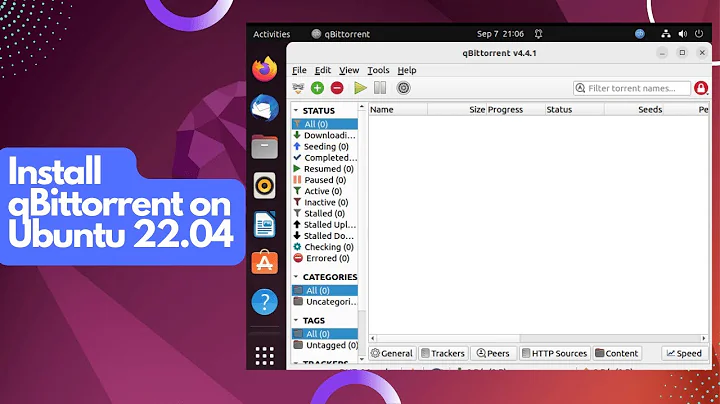Switch to the Content tab
The image size is (720, 404).
(x=617, y=354)
